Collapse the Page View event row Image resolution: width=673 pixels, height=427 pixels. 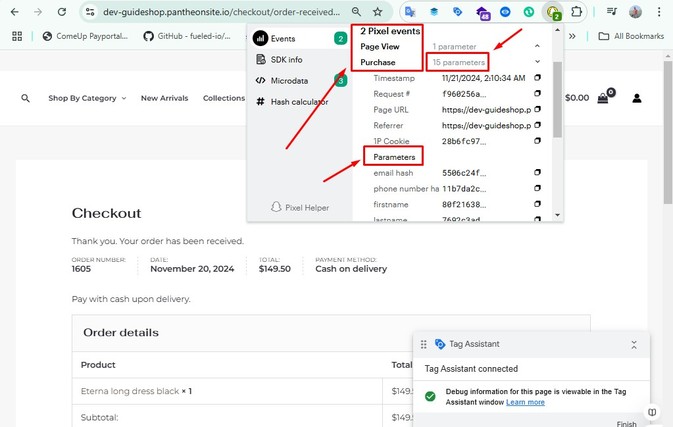tap(537, 47)
